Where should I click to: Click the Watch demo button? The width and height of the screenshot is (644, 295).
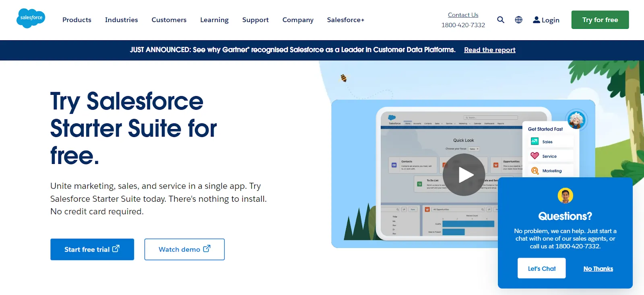[184, 249]
